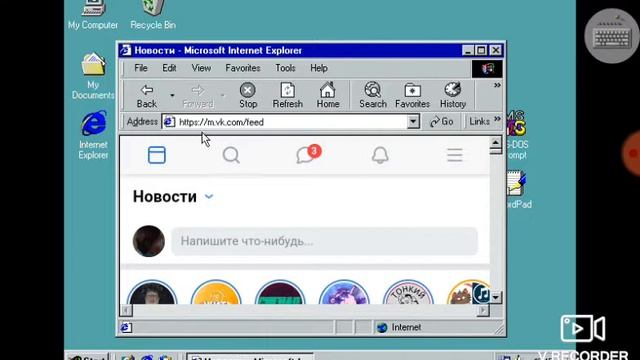Click the Go button next to address bar
The width and height of the screenshot is (640, 360).
[x=442, y=122]
